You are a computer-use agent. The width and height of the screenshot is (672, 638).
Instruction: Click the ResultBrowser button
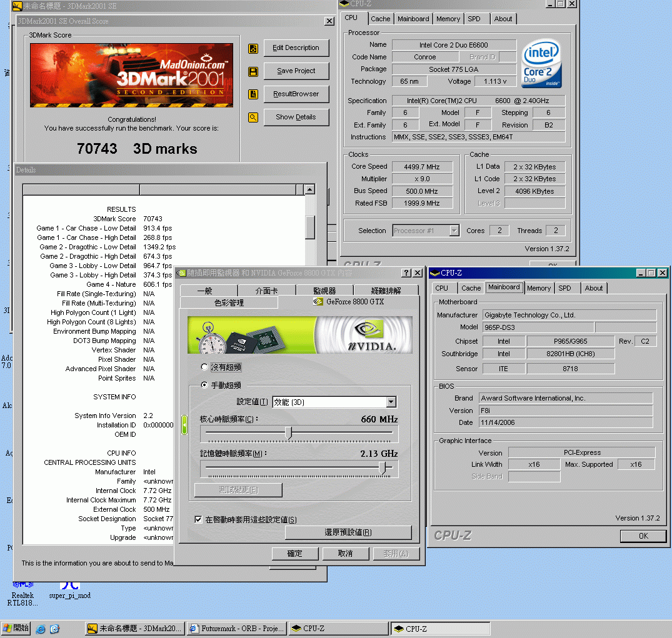click(296, 94)
